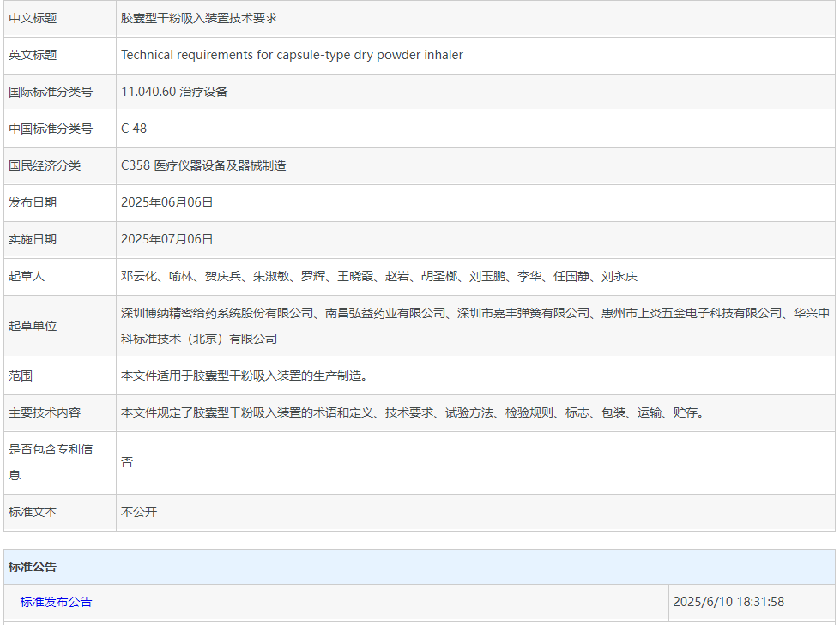Select the C358 医疗仪器设备及器械制造 value
This screenshot has height=625, width=840.
click(x=203, y=165)
